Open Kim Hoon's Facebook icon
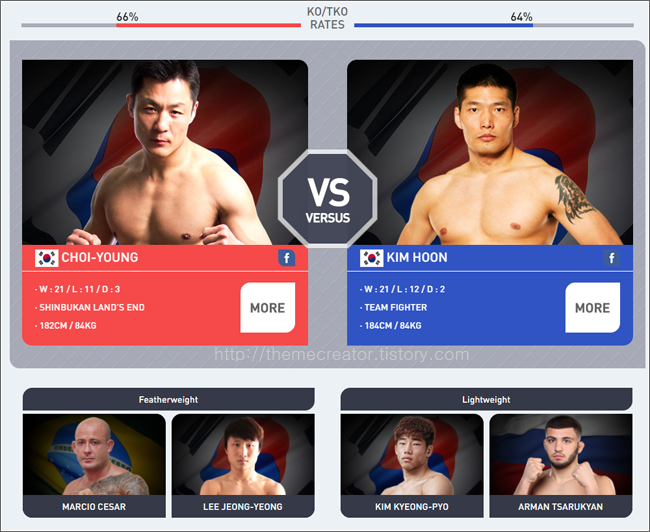This screenshot has width=650, height=532. (611, 258)
